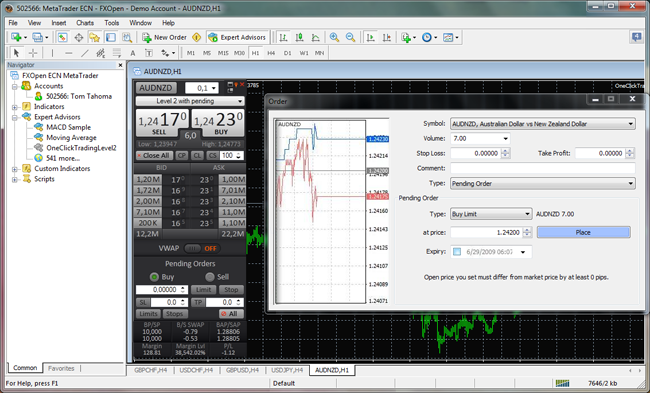
Task: Open the File menu
Action: [x=13, y=23]
